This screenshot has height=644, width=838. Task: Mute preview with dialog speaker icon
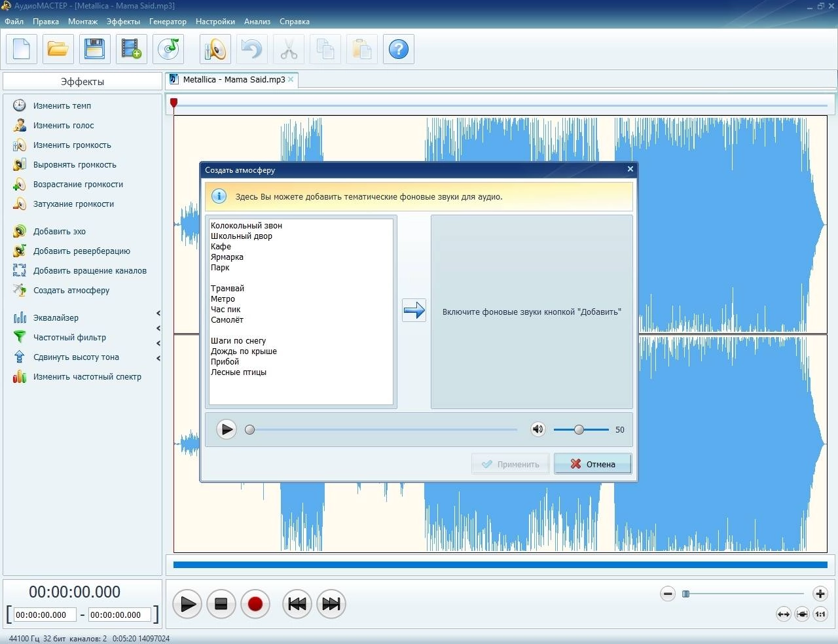point(537,429)
